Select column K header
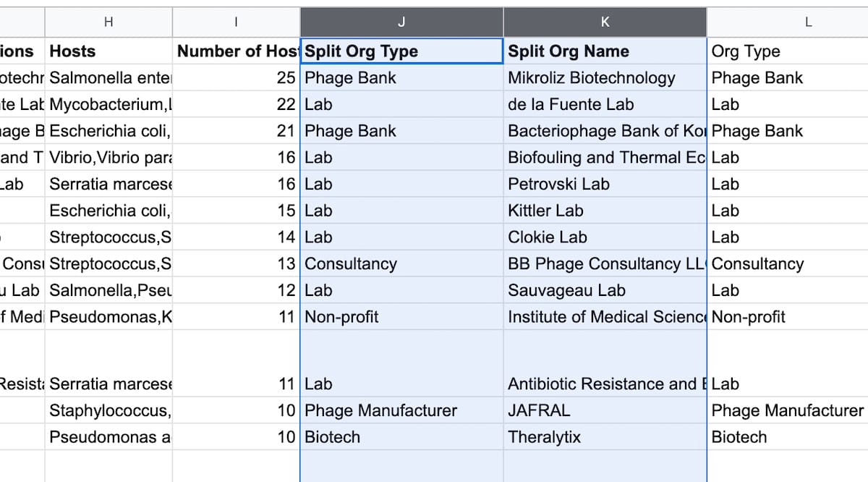The image size is (868, 482). (x=605, y=22)
